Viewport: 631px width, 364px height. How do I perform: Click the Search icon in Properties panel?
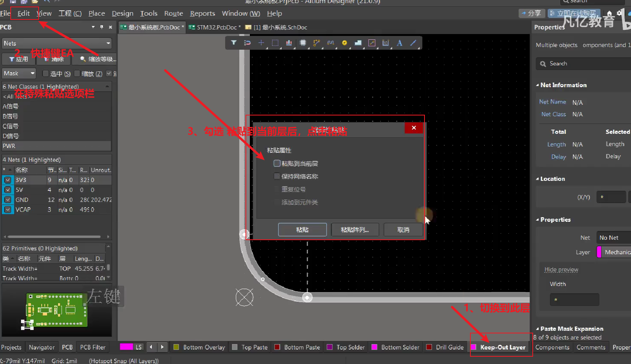543,64
